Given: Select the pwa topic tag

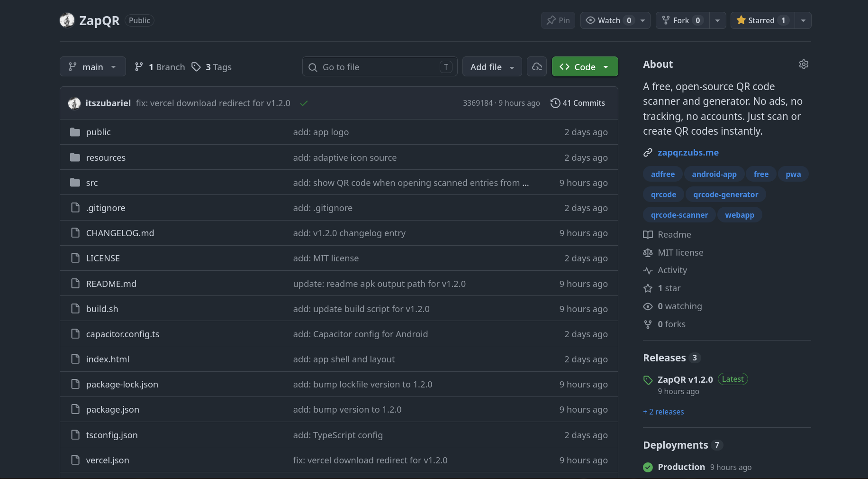Looking at the screenshot, I should pos(793,174).
